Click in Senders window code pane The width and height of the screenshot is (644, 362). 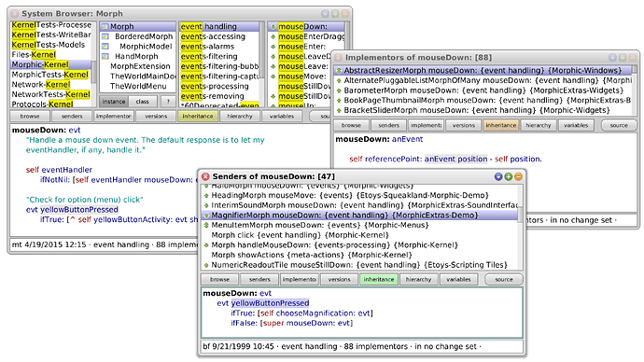[x=362, y=313]
